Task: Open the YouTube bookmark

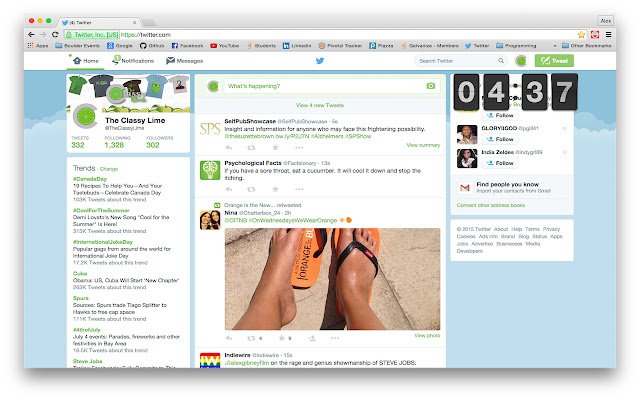Action: pyautogui.click(x=224, y=46)
